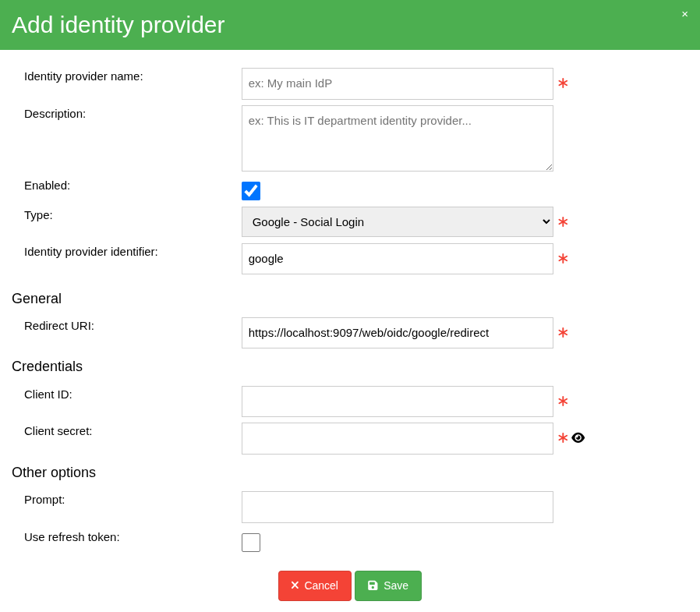700x612 pixels.
Task: Click the red Cancel button
Action: pos(315,585)
